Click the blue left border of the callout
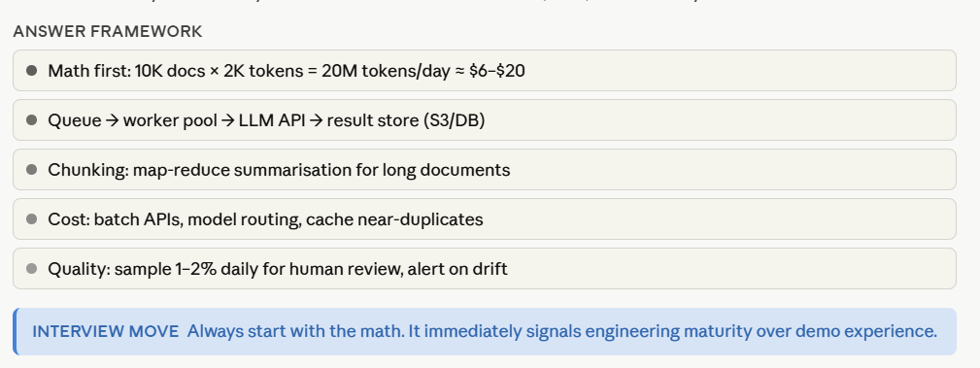Image resolution: width=980 pixels, height=368 pixels. click(x=16, y=332)
